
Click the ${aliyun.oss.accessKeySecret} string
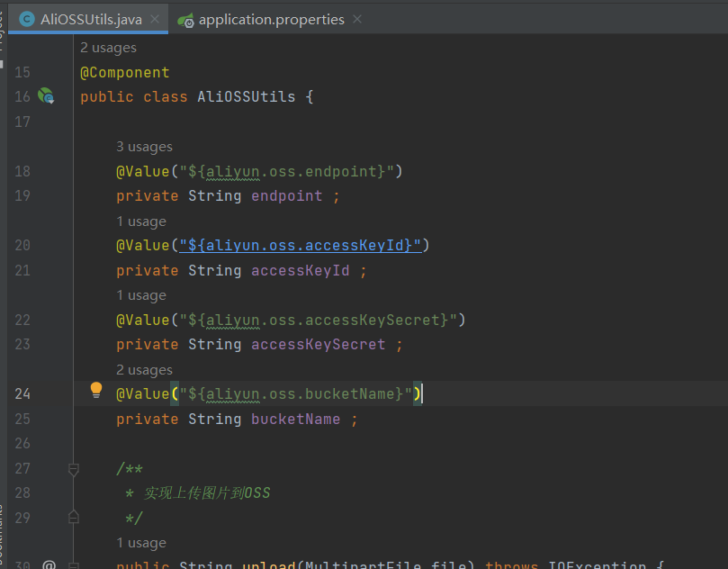click(x=318, y=320)
